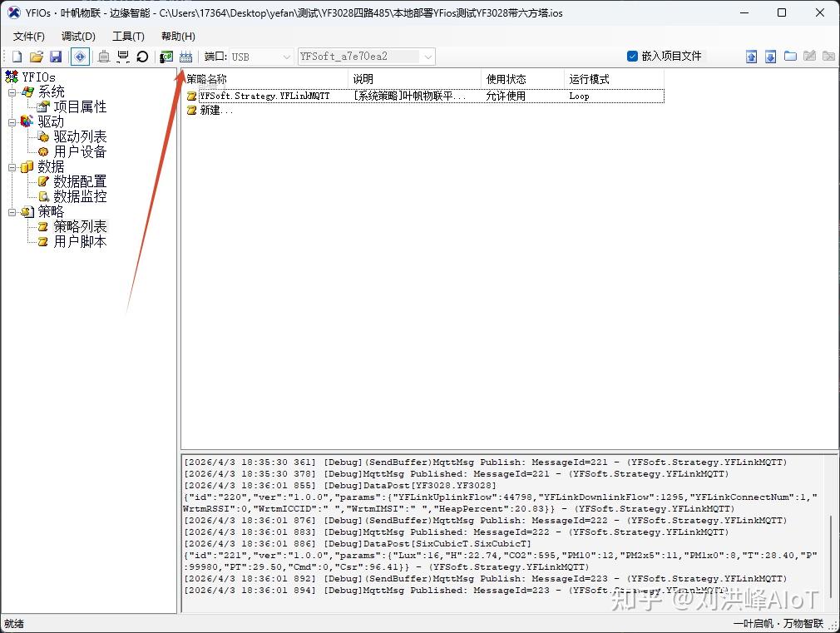Click the 说明 column header
Screen dimensions: 840x633
tap(415, 79)
